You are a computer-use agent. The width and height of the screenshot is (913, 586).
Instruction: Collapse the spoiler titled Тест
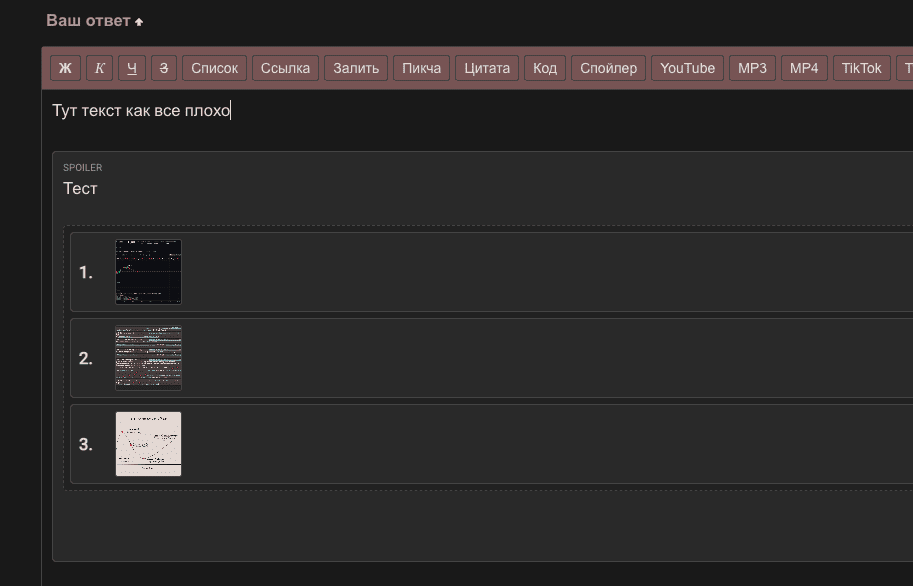click(81, 188)
